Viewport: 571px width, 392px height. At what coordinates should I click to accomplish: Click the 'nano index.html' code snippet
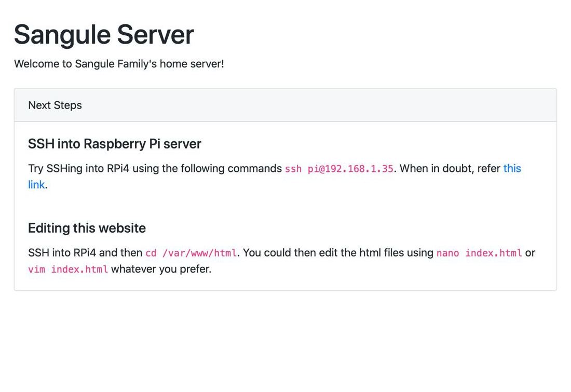point(479,253)
